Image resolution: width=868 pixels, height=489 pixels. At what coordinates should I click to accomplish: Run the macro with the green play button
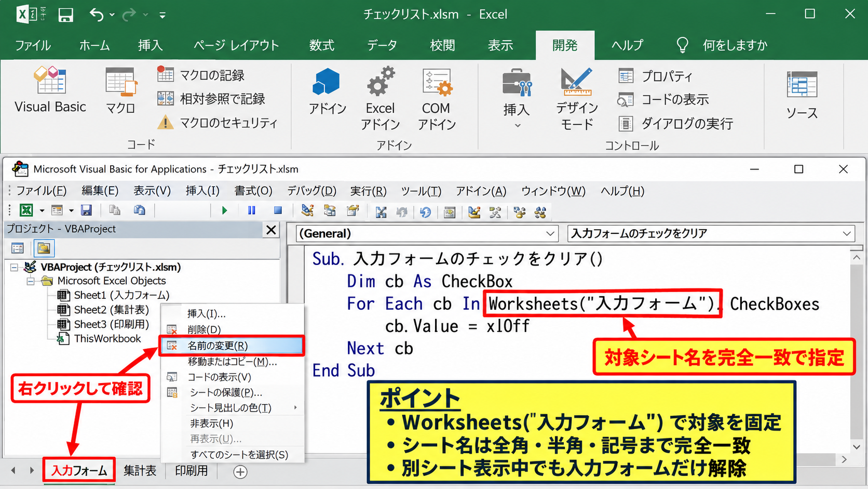224,210
